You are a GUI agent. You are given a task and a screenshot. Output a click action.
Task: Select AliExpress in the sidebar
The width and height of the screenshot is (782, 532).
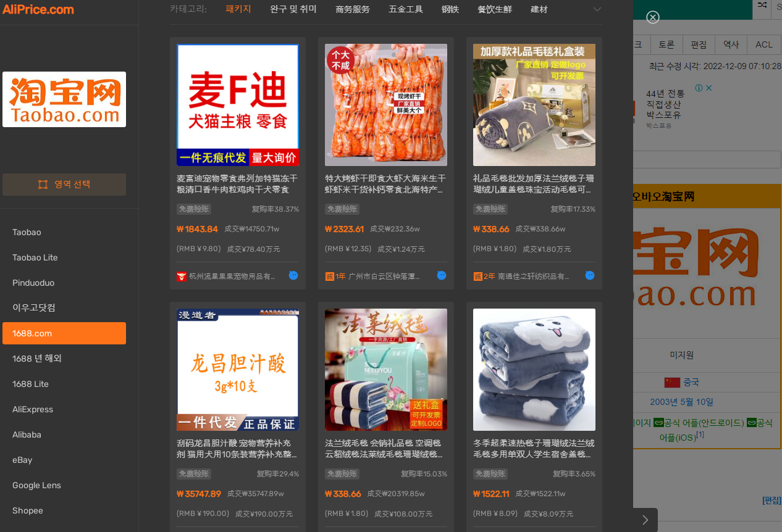click(64, 409)
